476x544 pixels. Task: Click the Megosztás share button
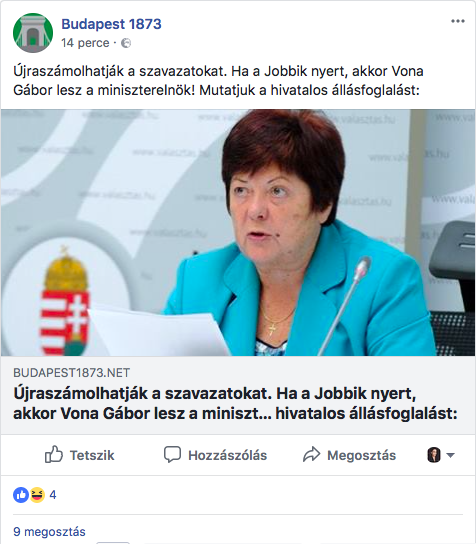(349, 455)
